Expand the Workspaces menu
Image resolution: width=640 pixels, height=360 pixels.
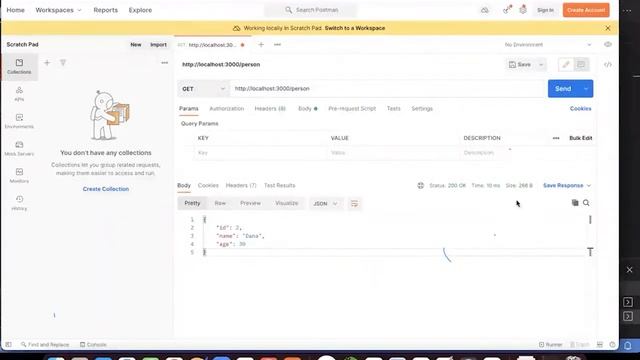pyautogui.click(x=58, y=10)
